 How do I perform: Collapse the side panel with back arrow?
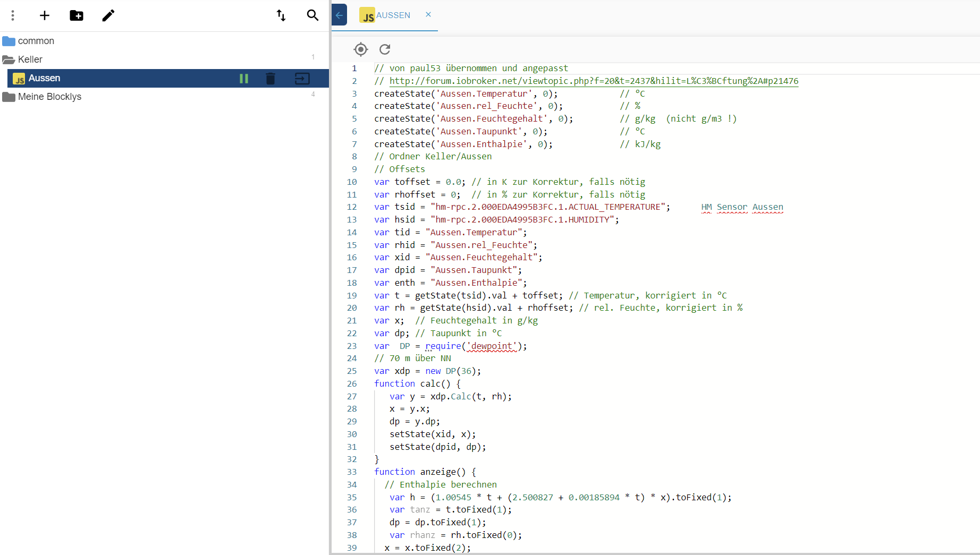pos(339,15)
